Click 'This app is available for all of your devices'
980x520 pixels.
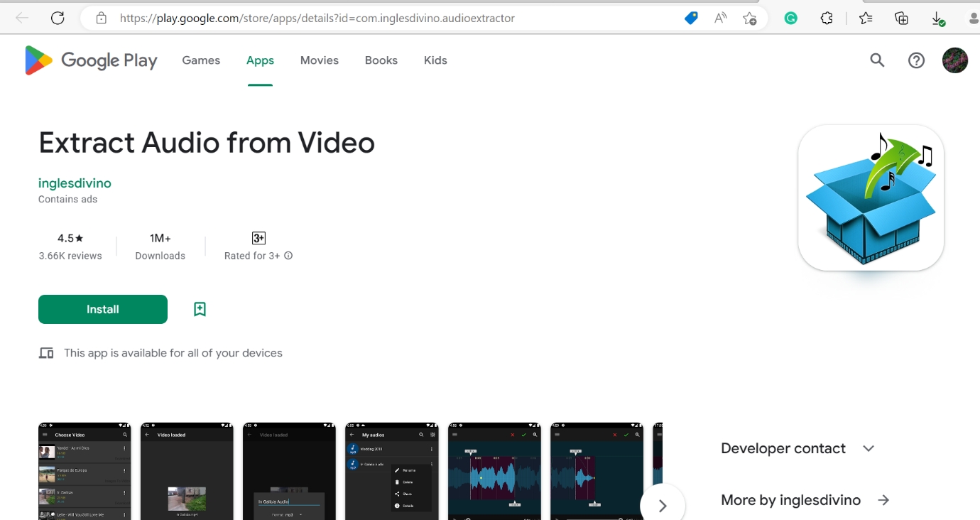(173, 353)
